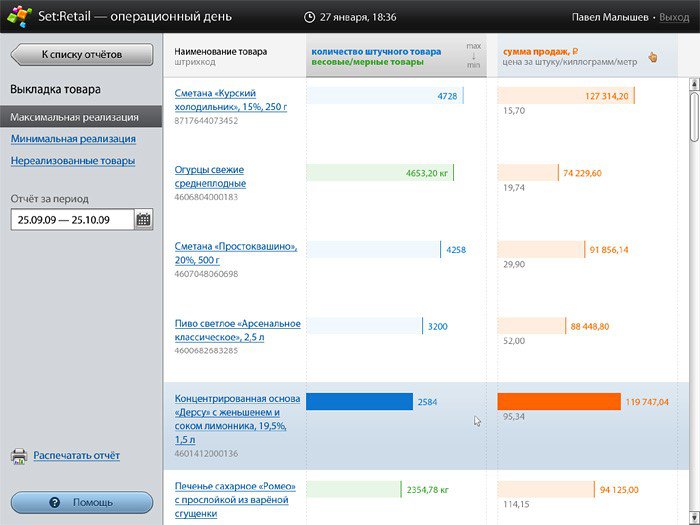Viewport: 700px width, 525px height.
Task: Click the quantity value 2354,78 кг
Action: point(427,490)
